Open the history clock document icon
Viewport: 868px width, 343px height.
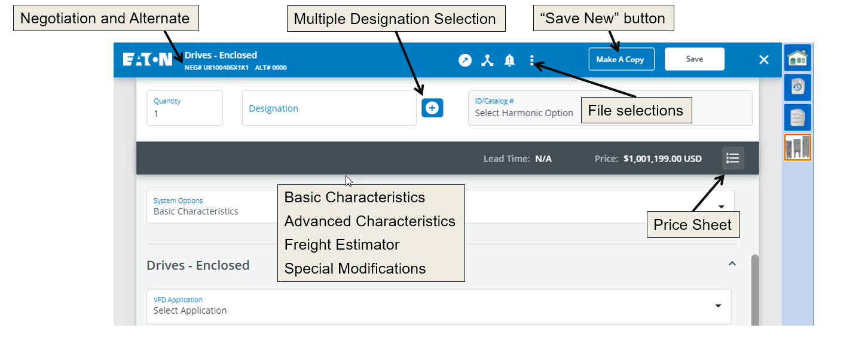pyautogui.click(x=797, y=87)
